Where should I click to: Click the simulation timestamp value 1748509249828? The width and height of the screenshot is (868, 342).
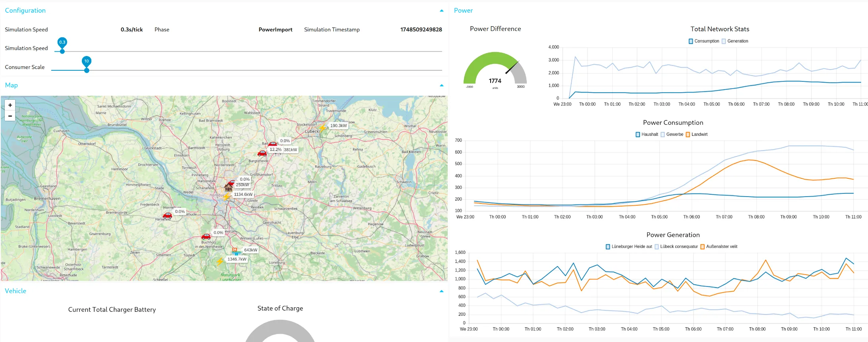[421, 30]
